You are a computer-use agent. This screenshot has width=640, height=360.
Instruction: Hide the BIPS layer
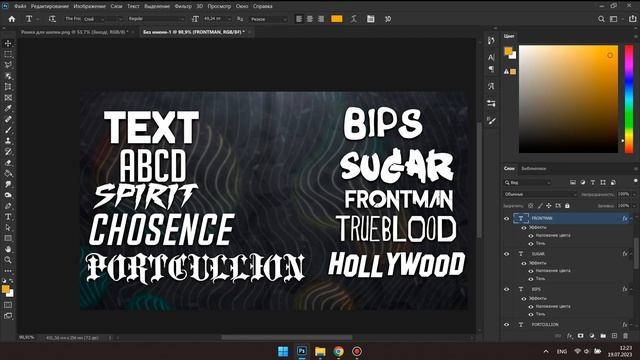coord(507,289)
